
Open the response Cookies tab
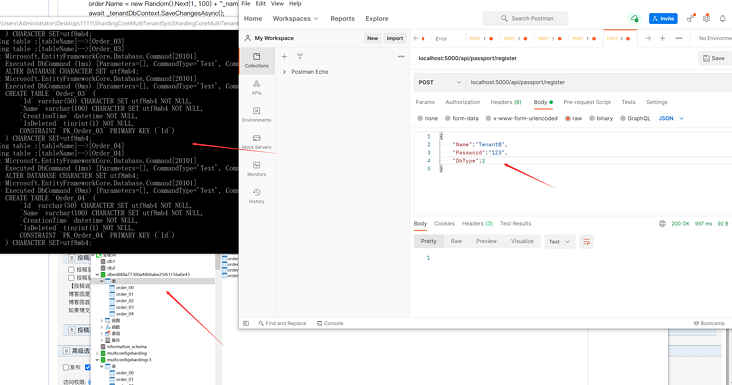point(444,224)
